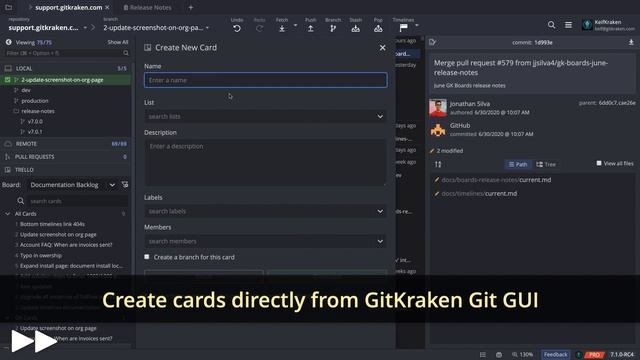
Task: Click the Trello board options icon
Action: [x=125, y=184]
